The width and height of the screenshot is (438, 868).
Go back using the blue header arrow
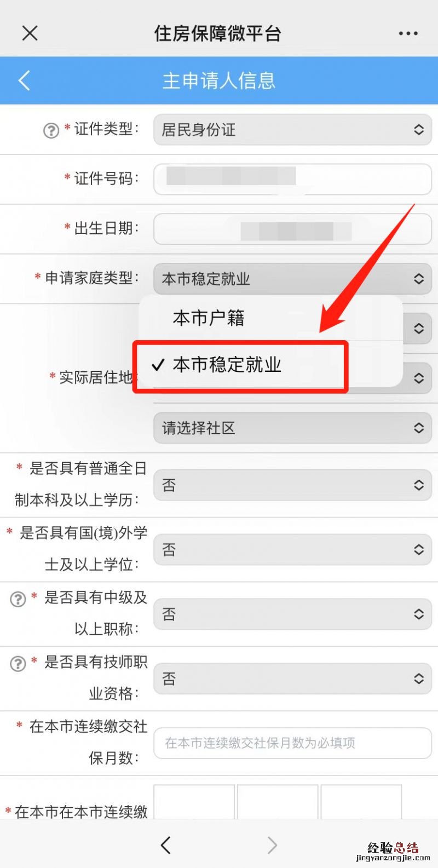coord(24,81)
